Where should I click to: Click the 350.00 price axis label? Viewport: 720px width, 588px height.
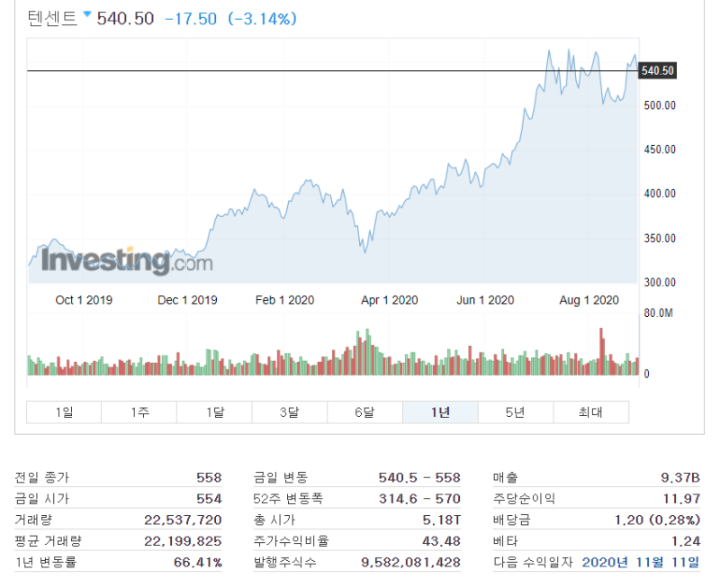coord(660,238)
